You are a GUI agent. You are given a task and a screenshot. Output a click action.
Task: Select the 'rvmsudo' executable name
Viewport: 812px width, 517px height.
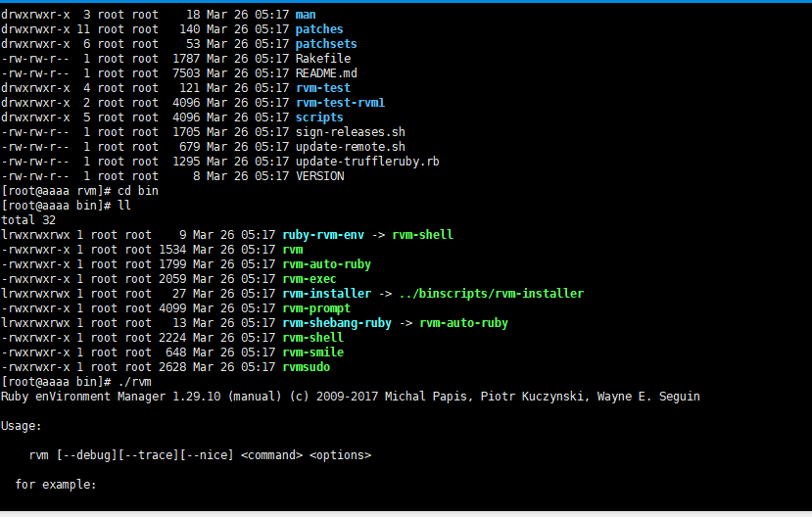[306, 367]
